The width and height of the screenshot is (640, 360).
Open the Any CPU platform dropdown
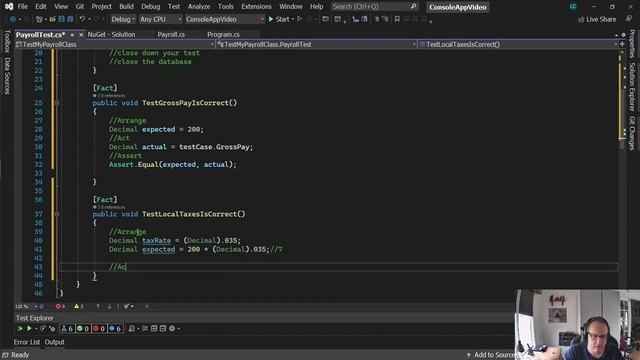point(160,19)
